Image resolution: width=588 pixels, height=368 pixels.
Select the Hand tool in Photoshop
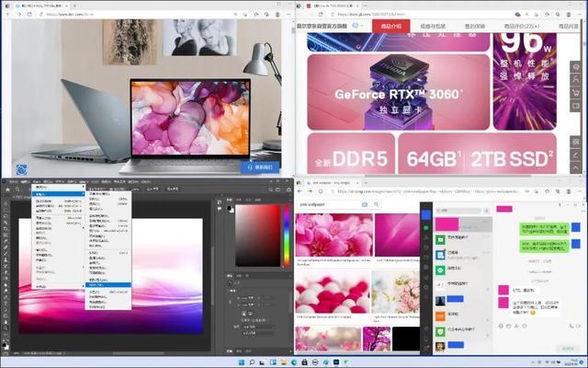pyautogui.click(x=6, y=322)
